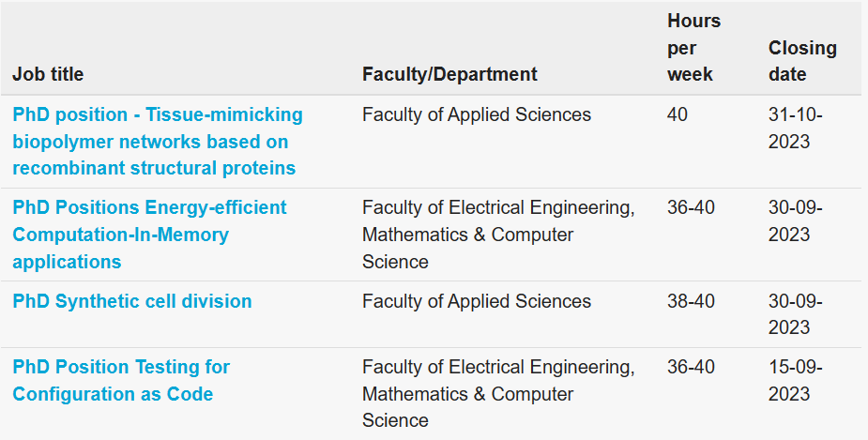Image resolution: width=868 pixels, height=440 pixels.
Task: Select the 38-40 hours per week cell
Action: 691,301
